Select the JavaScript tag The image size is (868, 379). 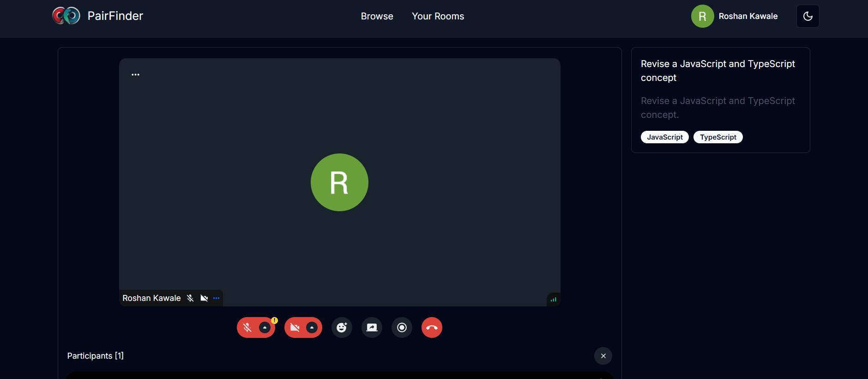click(x=664, y=137)
